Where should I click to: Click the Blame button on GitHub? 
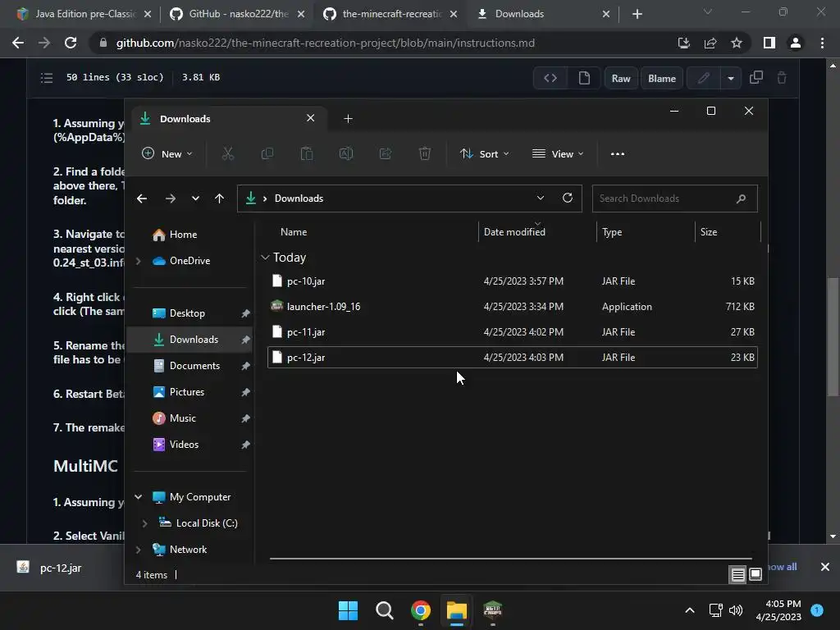tap(662, 78)
